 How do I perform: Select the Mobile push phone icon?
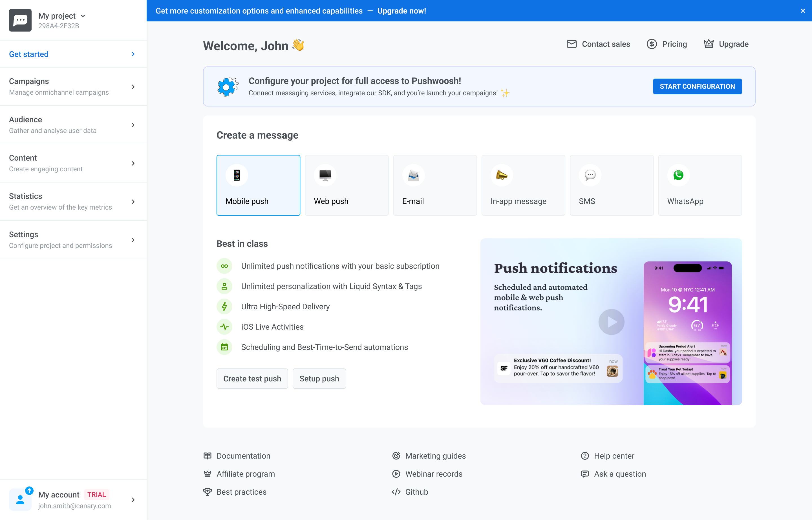click(x=237, y=175)
